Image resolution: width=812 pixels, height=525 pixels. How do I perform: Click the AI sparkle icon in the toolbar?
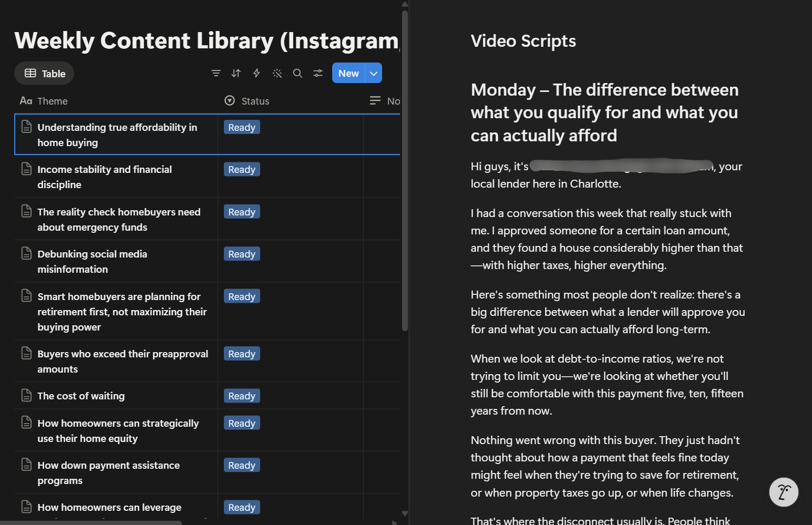(277, 73)
